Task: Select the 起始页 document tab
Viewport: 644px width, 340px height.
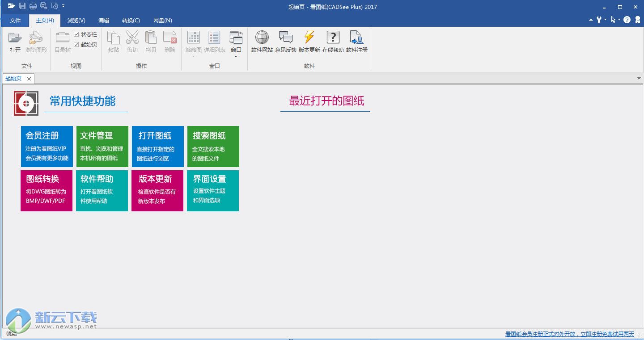Action: pyautogui.click(x=13, y=79)
